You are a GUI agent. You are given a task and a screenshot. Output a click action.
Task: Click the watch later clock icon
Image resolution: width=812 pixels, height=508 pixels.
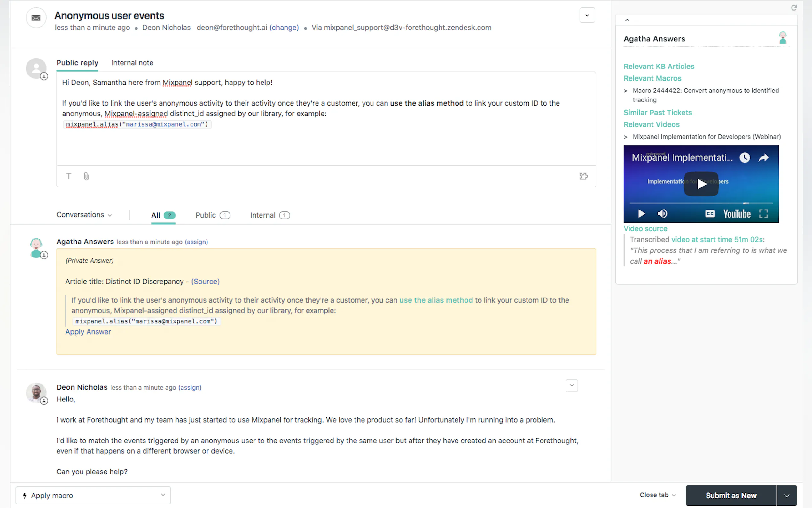click(x=745, y=158)
